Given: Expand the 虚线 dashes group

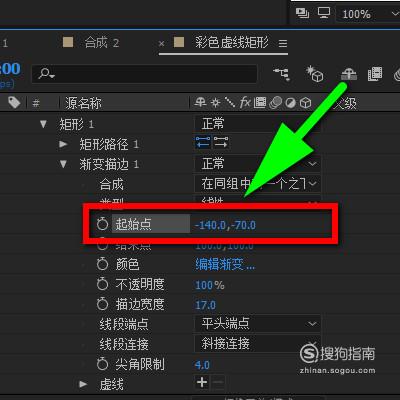Looking at the screenshot, I should [x=83, y=384].
